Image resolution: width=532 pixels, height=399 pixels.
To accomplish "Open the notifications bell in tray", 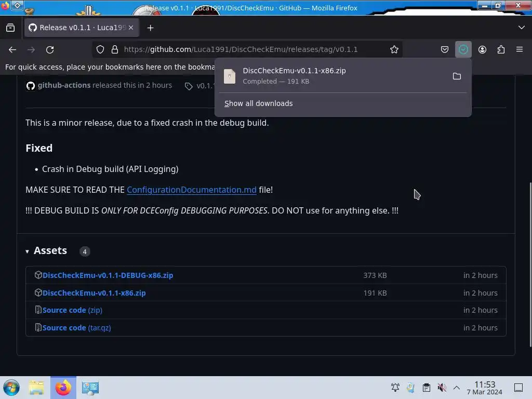I will coord(395,388).
